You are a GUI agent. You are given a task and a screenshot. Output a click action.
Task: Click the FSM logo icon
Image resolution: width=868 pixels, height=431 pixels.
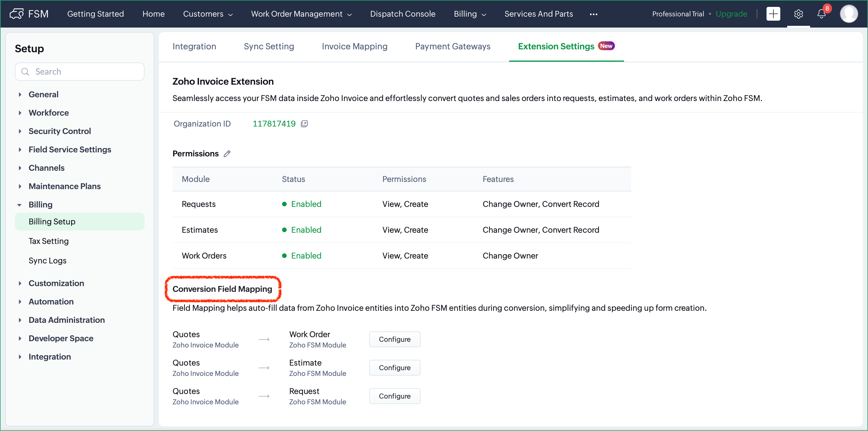(17, 14)
